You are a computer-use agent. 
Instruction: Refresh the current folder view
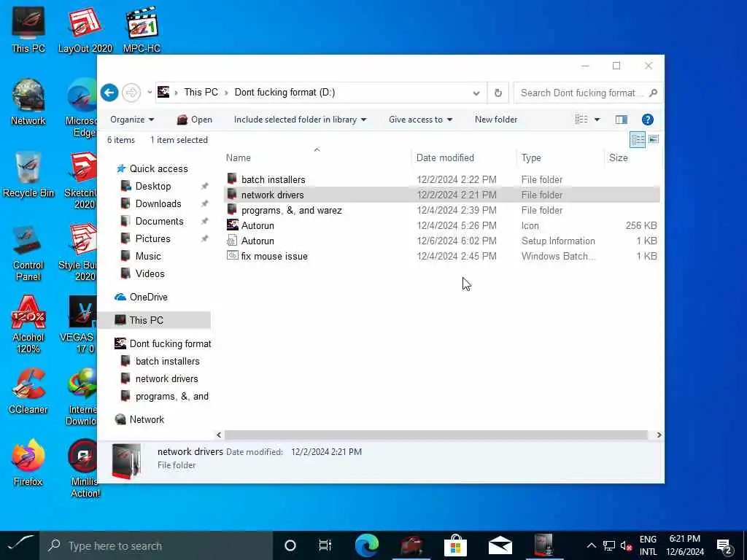[498, 93]
